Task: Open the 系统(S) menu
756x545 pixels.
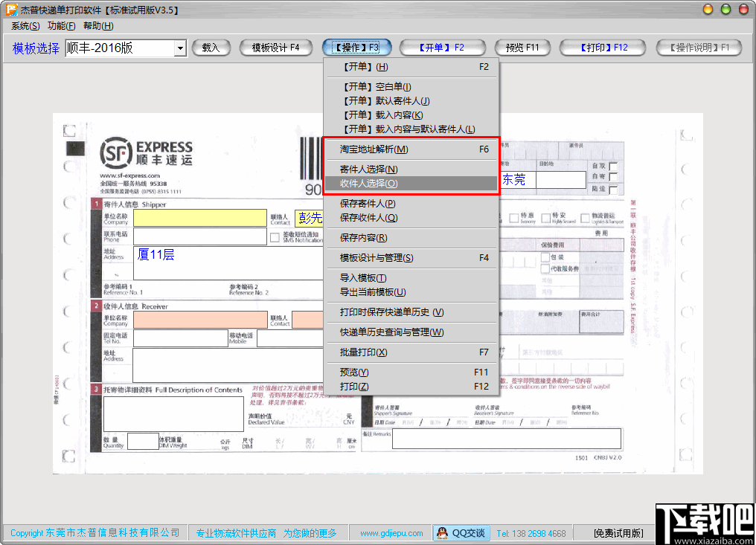Action: coord(25,26)
